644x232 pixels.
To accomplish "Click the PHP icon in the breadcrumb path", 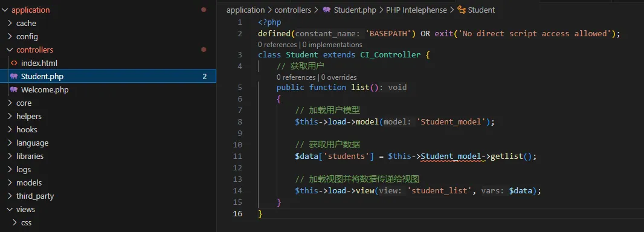I will pos(327,10).
